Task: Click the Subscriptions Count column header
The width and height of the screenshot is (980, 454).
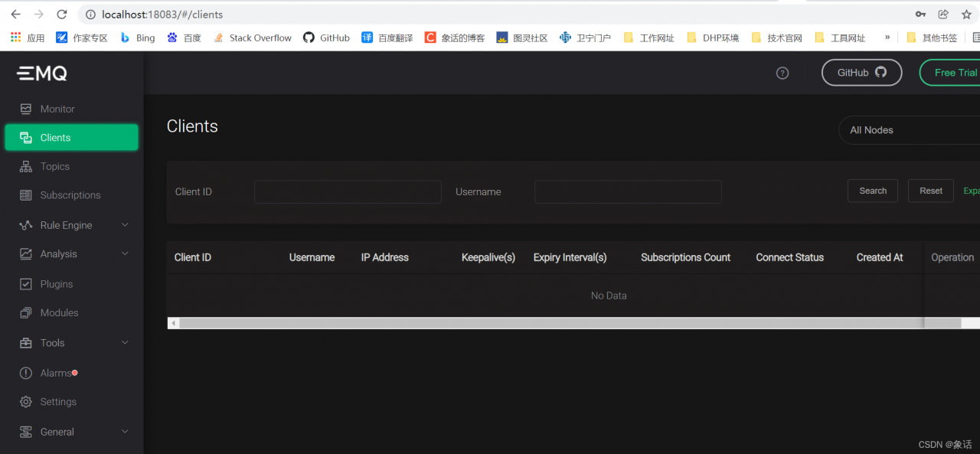Action: (x=686, y=257)
